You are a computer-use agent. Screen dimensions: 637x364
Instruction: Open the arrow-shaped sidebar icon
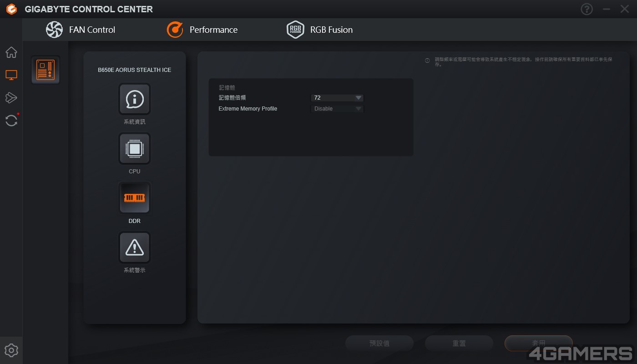point(11,97)
